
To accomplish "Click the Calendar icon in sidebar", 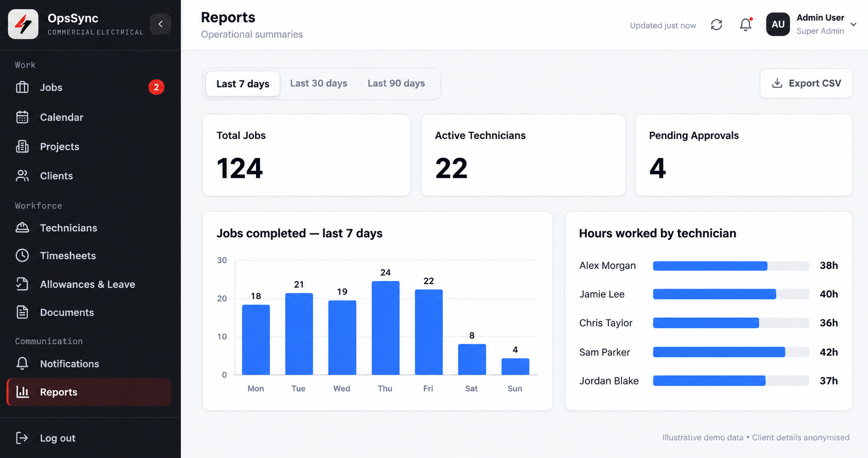I will click(22, 117).
